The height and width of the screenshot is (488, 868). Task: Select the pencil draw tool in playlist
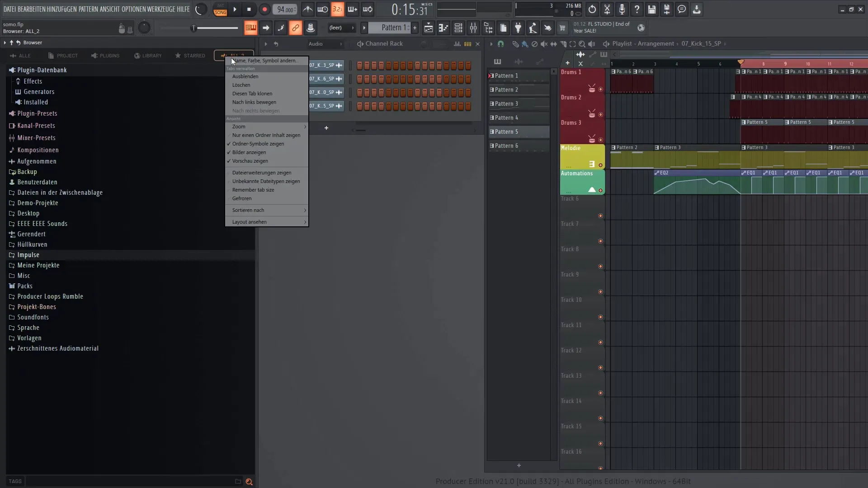[x=515, y=44]
